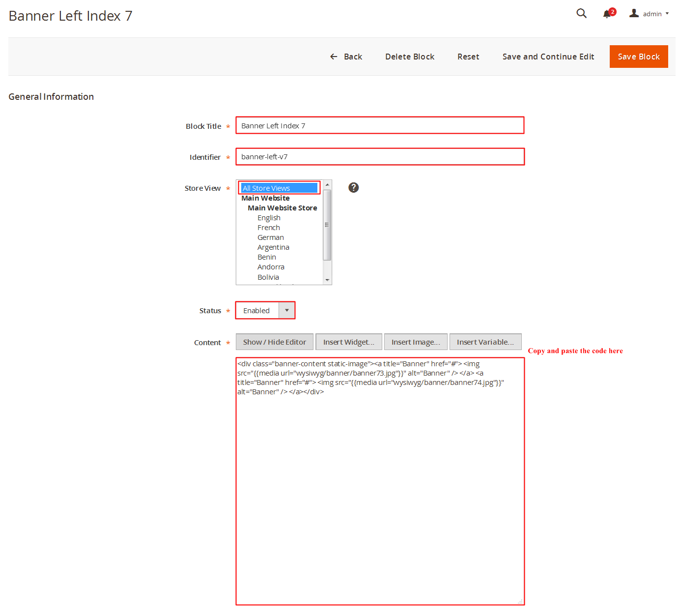Save the block with Save Block
The width and height of the screenshot is (679, 616).
pyautogui.click(x=638, y=57)
